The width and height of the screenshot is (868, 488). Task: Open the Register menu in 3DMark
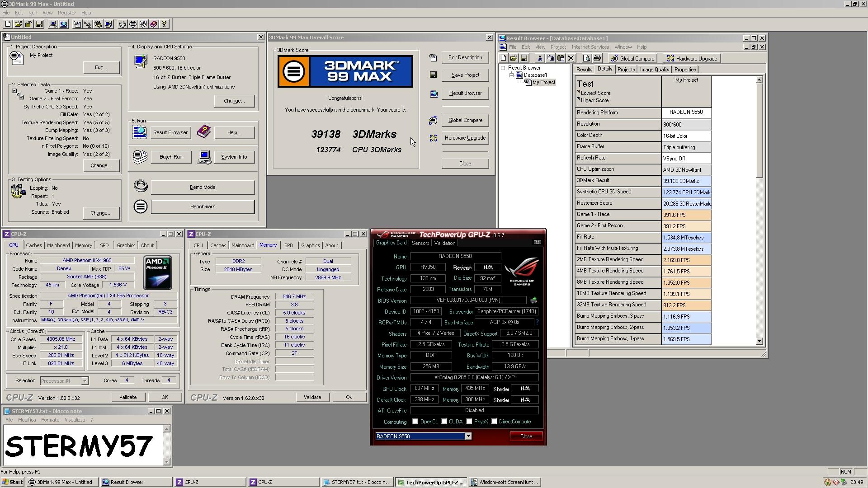point(66,13)
